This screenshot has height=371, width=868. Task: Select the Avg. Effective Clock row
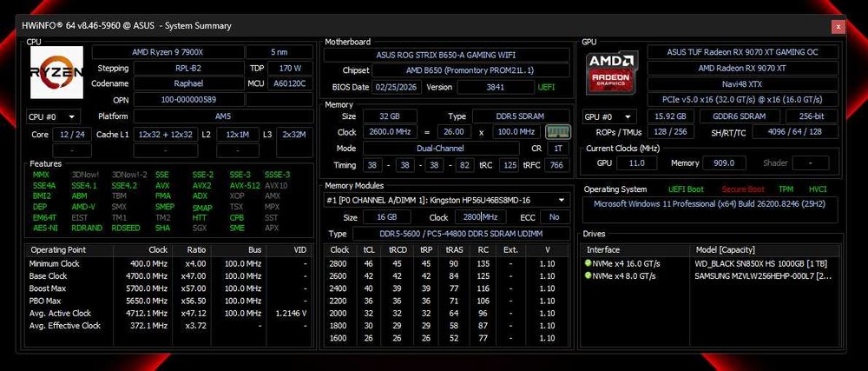click(168, 326)
